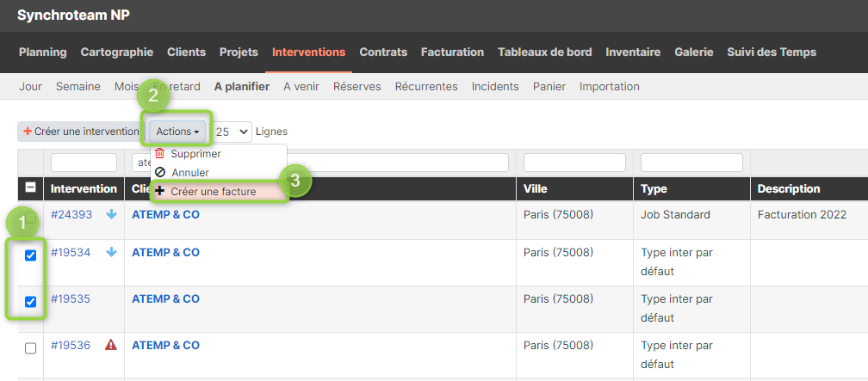Click the Ville column filter field
The height and width of the screenshot is (381, 868).
pyautogui.click(x=574, y=163)
